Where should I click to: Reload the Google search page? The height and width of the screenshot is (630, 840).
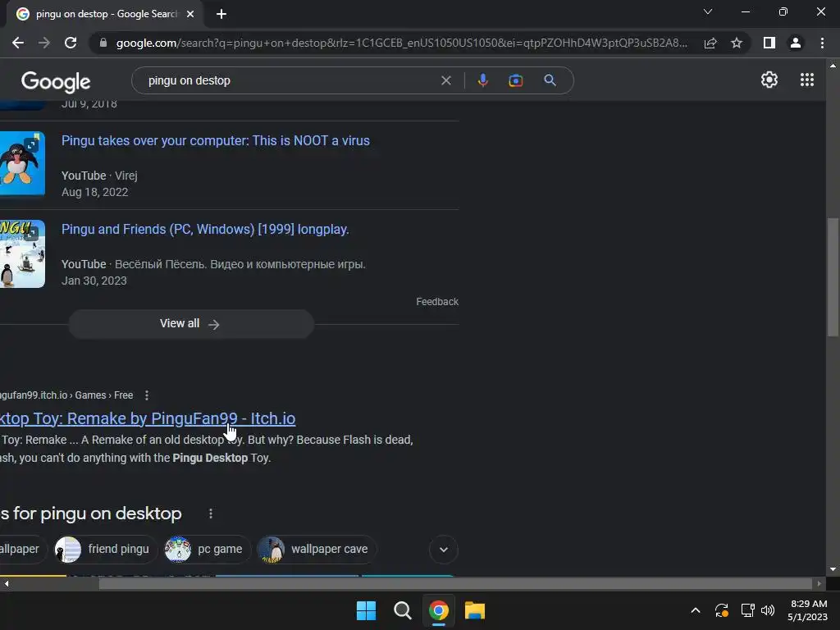71,43
